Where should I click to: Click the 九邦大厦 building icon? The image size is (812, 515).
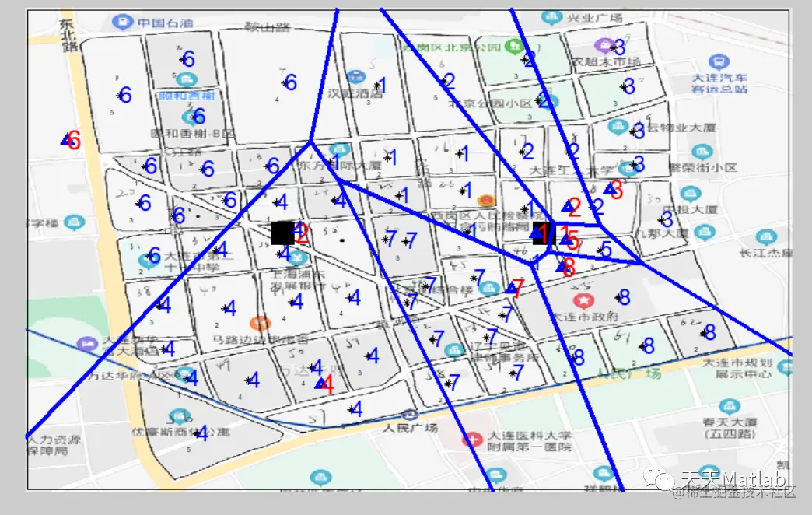(x=705, y=232)
